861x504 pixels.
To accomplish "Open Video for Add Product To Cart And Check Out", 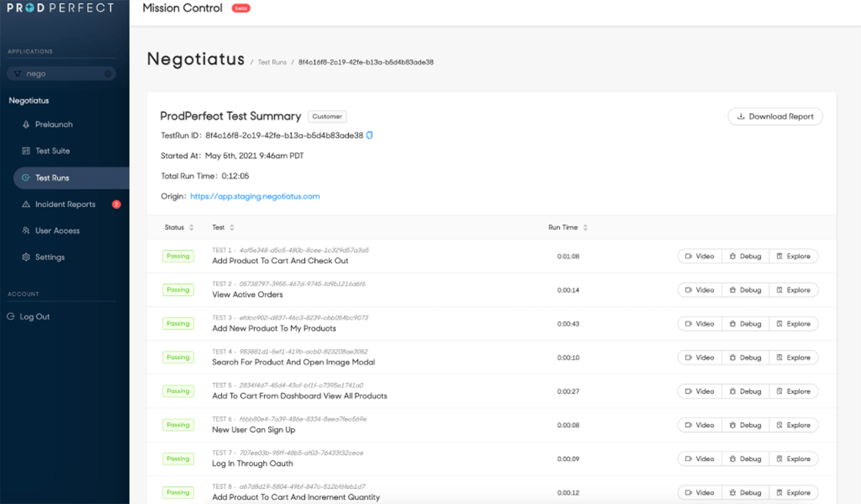I will [x=700, y=257].
